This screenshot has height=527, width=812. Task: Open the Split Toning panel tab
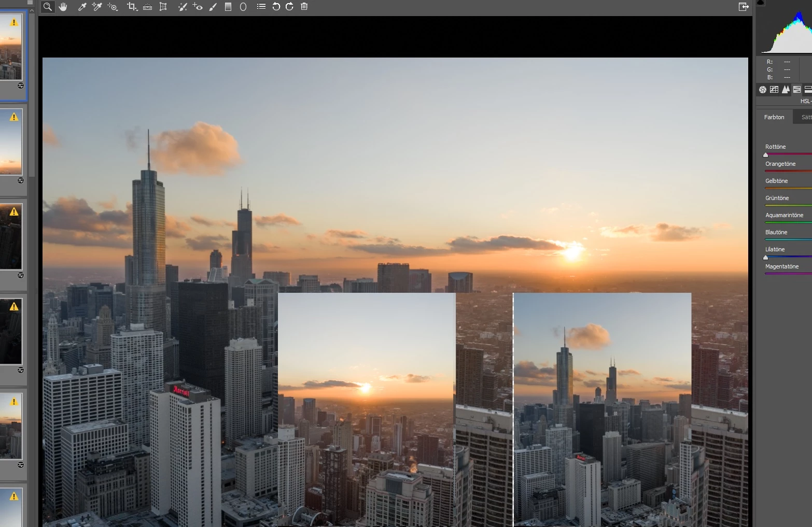click(808, 90)
